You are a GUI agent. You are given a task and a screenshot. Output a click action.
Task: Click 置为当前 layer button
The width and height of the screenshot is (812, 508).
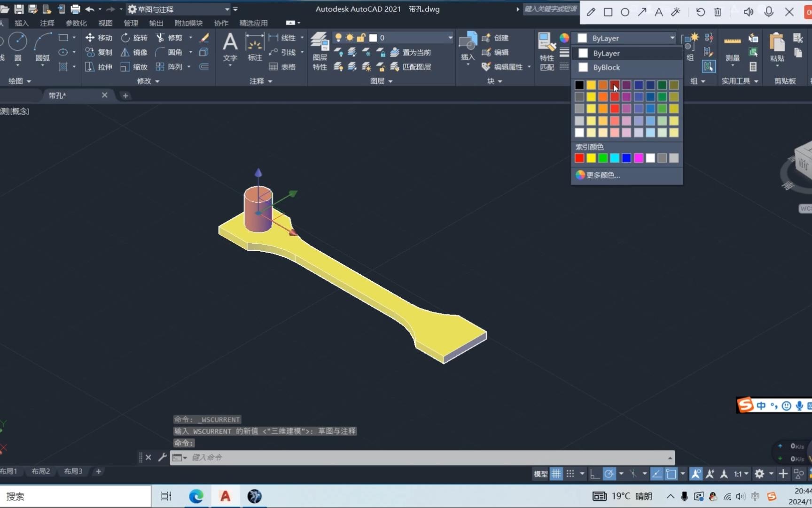point(411,52)
